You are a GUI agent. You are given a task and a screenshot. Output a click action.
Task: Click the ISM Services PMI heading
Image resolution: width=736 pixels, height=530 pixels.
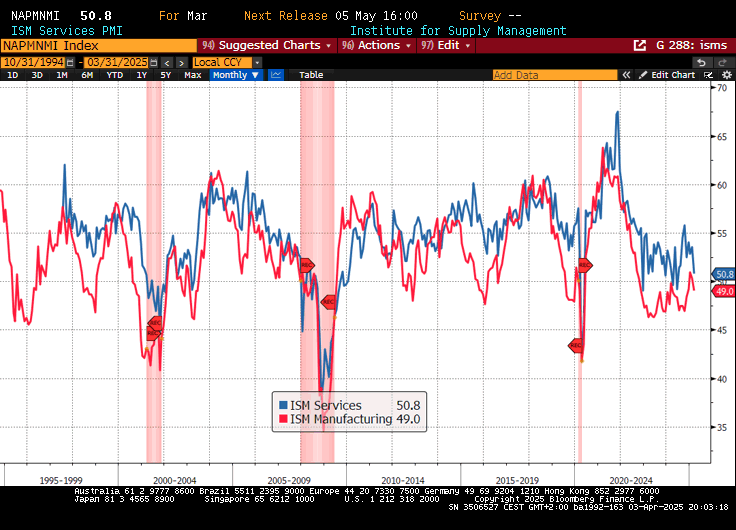point(67,31)
